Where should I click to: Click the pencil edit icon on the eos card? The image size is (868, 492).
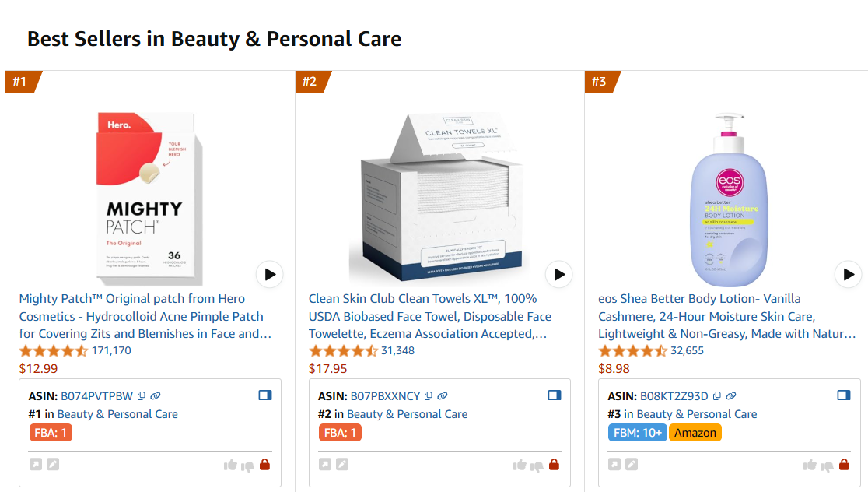[x=632, y=463]
